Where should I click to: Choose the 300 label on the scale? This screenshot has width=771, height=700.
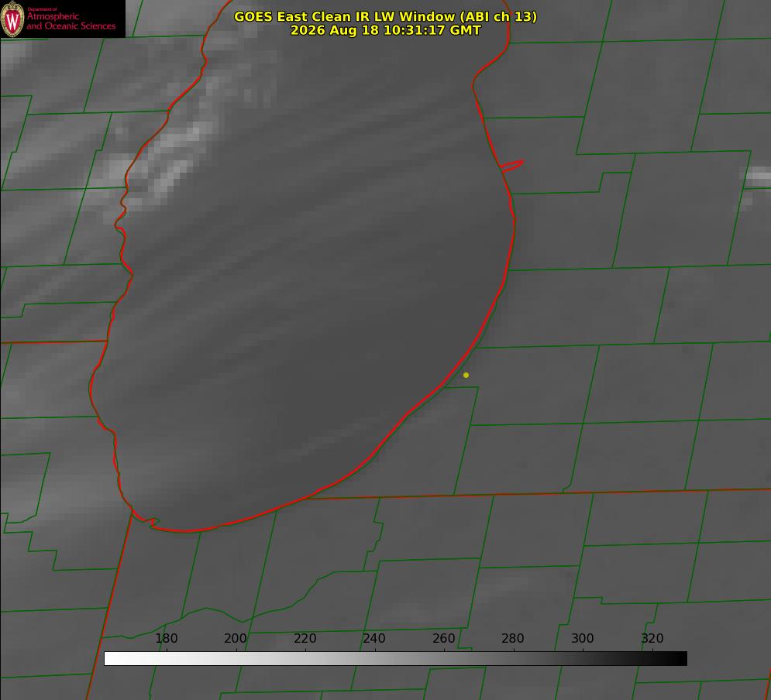click(x=582, y=638)
